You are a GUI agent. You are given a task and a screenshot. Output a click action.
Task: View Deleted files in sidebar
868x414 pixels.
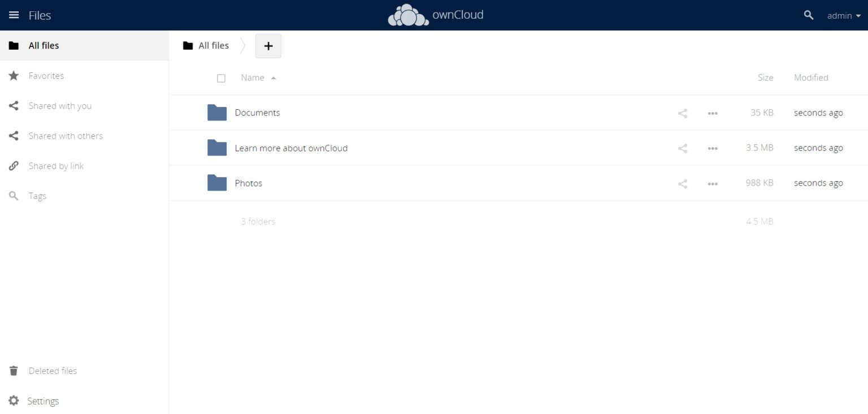53,371
